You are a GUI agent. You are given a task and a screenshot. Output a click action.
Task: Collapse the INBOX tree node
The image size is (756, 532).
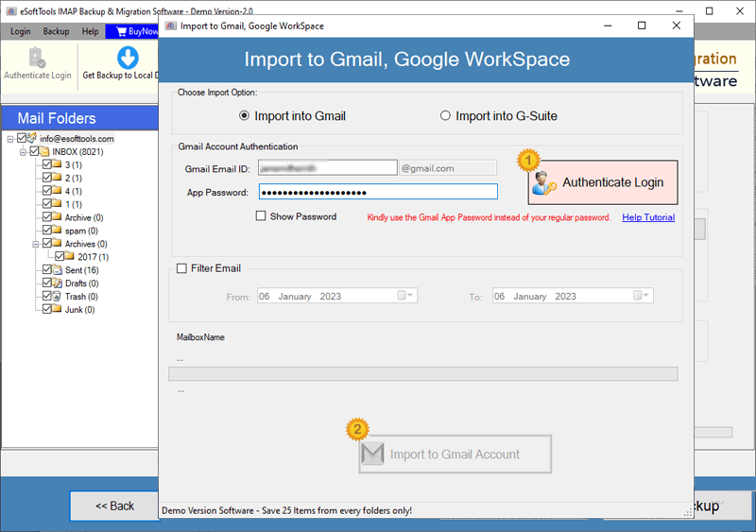tap(23, 152)
